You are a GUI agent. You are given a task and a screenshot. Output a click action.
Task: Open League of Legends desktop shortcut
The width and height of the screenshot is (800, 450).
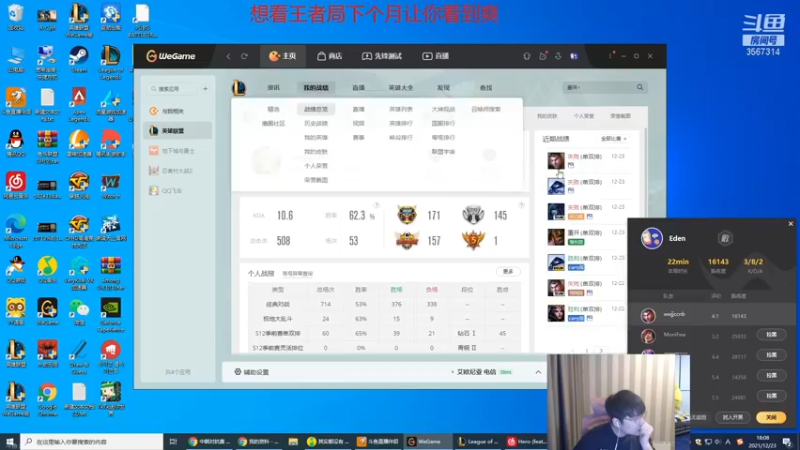coord(111,62)
